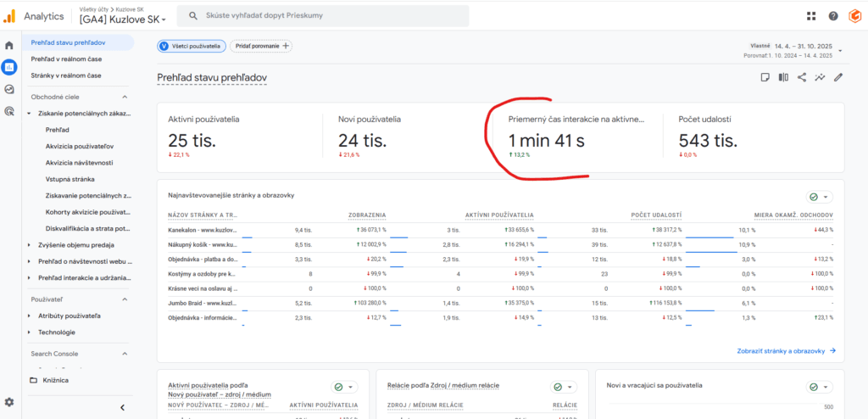This screenshot has height=419, width=868.
Task: Open the Prehľad sub-report
Action: point(58,130)
